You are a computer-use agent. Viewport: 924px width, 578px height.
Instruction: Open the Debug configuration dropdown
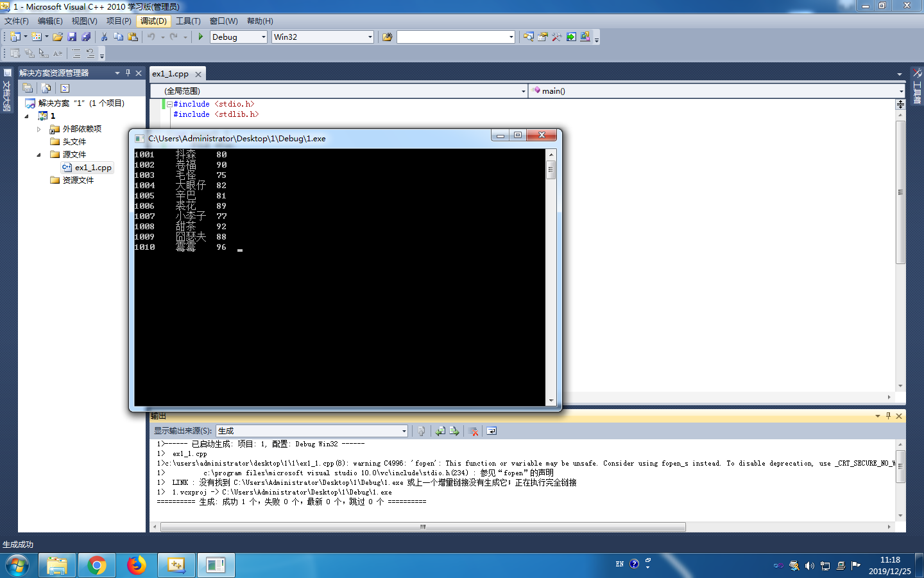263,37
